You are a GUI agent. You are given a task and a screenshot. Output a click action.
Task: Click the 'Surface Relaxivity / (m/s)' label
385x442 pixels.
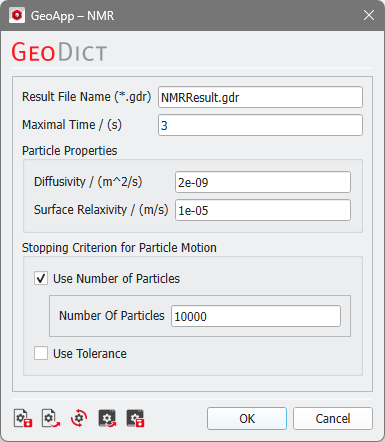pos(101,210)
